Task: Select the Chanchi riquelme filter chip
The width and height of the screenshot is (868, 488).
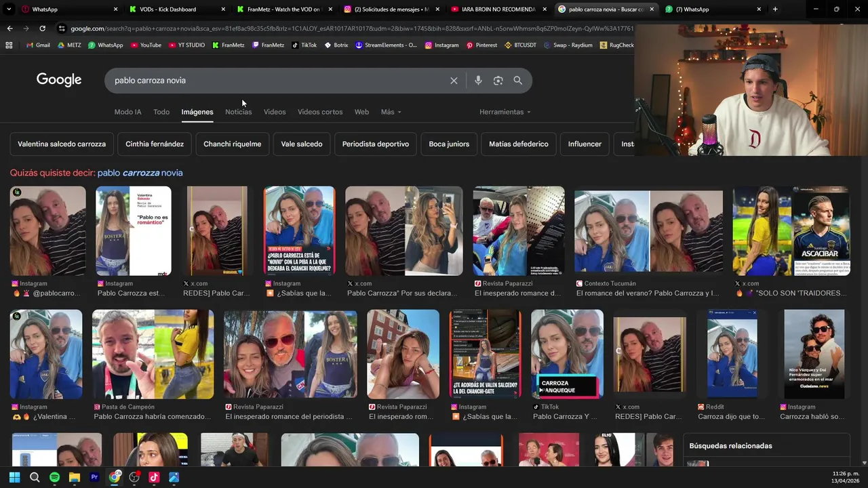Action: pyautogui.click(x=232, y=144)
